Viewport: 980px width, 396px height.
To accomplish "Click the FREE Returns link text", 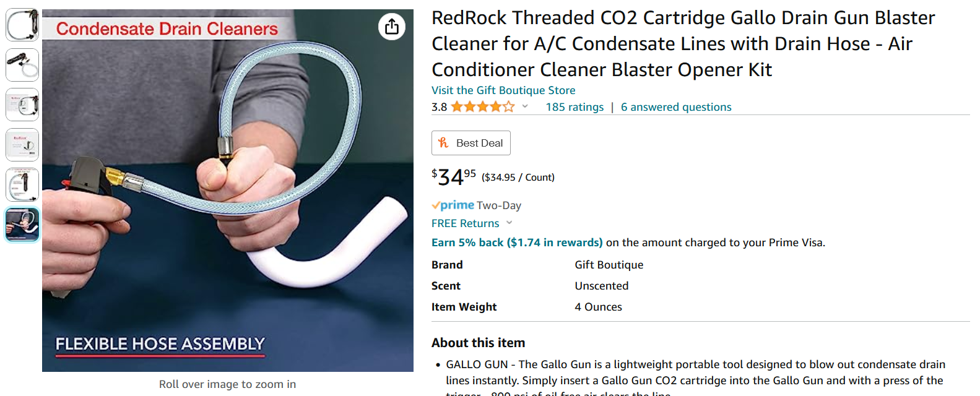I will click(x=466, y=223).
